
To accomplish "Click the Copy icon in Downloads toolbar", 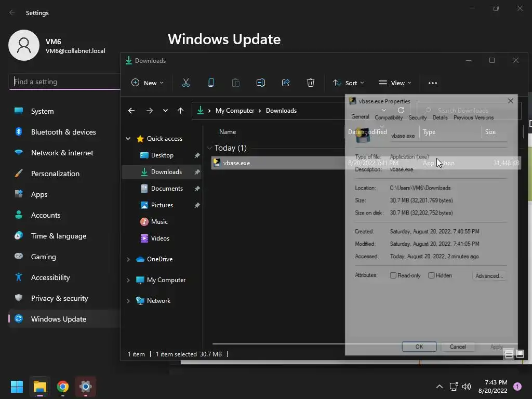I will pos(211,83).
